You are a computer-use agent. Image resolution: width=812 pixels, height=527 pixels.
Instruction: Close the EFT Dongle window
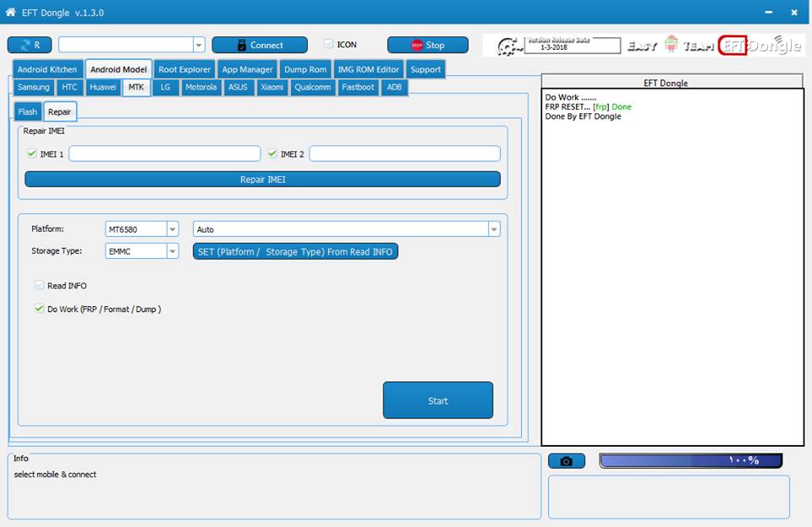pos(794,12)
